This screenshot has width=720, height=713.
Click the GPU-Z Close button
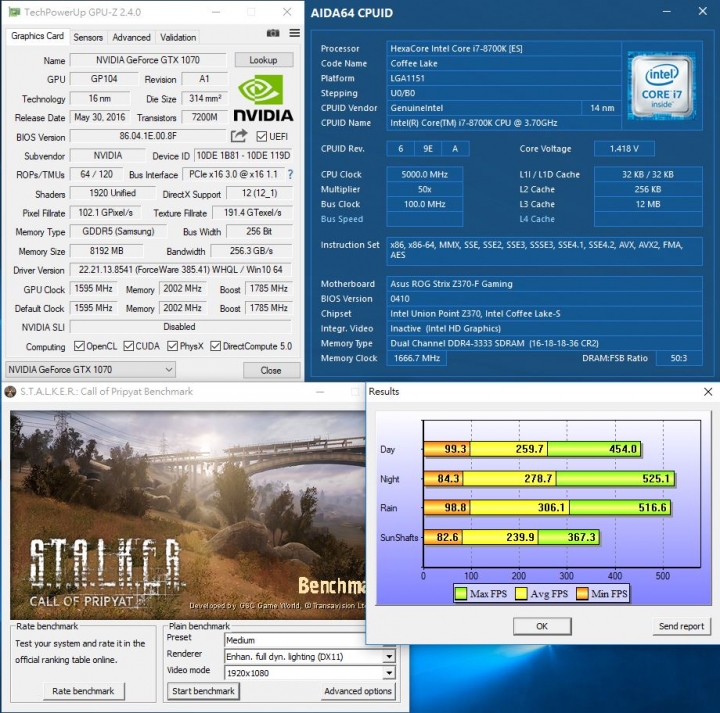pos(271,370)
